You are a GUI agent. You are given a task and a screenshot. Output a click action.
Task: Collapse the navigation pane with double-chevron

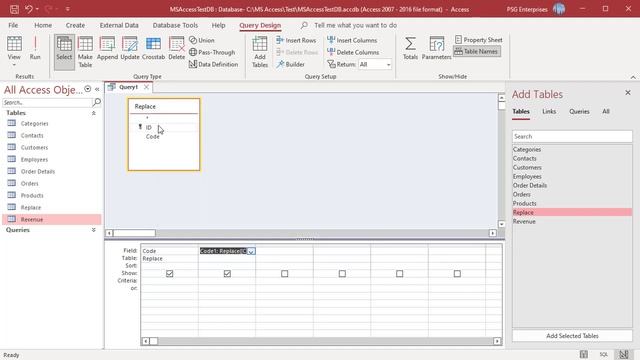click(x=97, y=89)
